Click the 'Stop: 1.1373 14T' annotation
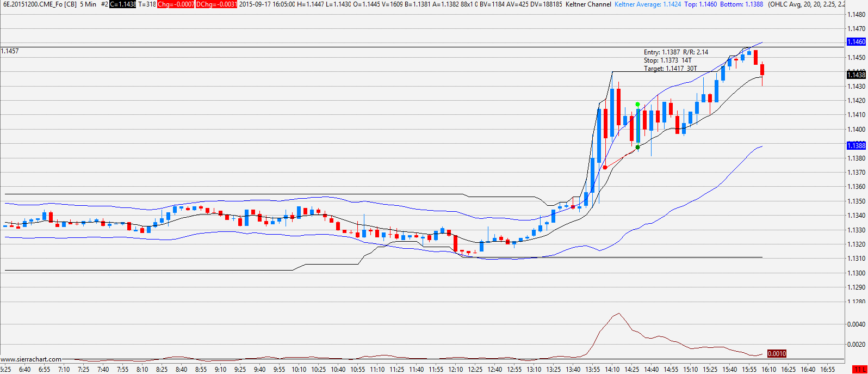 coord(668,60)
